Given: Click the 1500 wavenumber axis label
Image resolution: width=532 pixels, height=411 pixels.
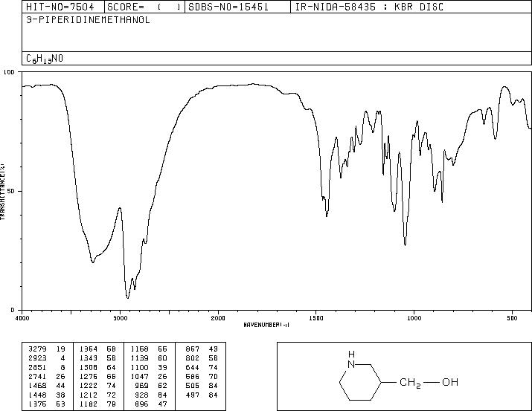Looking at the screenshot, I should [316, 318].
